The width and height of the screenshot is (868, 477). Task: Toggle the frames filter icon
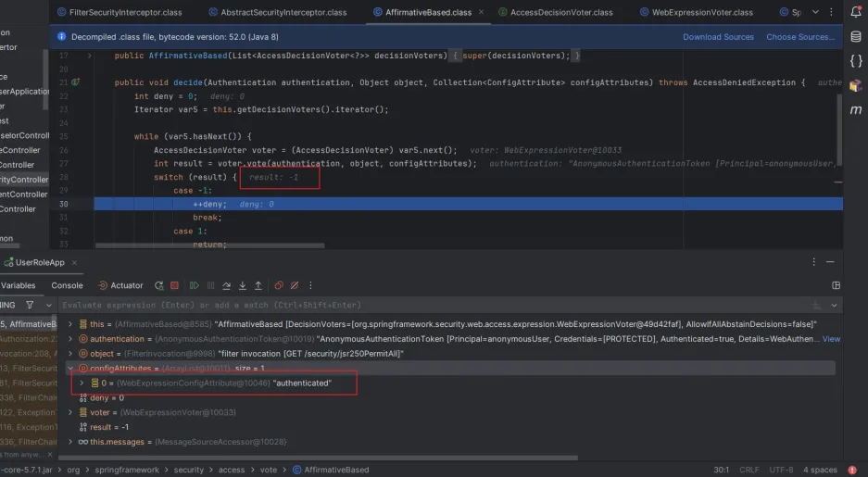[x=30, y=305]
